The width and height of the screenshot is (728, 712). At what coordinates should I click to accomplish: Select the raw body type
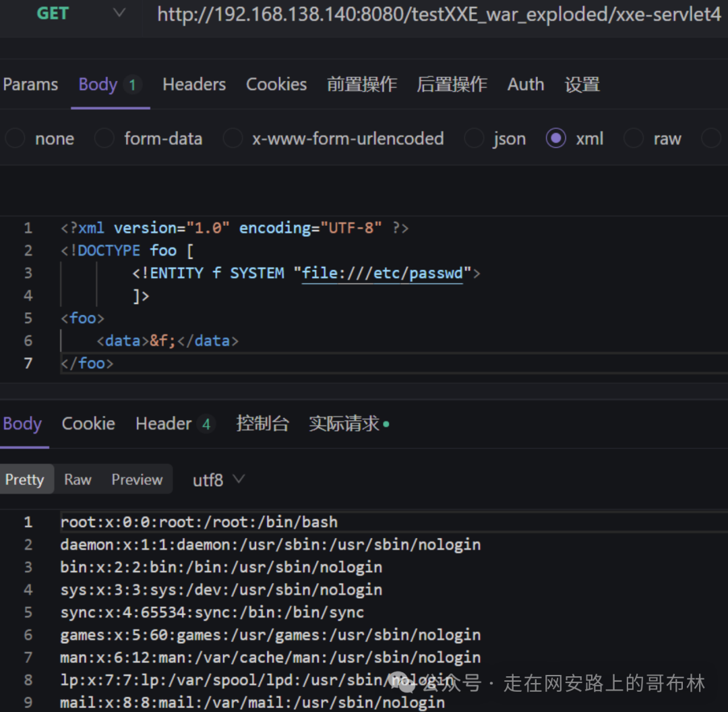(653, 138)
